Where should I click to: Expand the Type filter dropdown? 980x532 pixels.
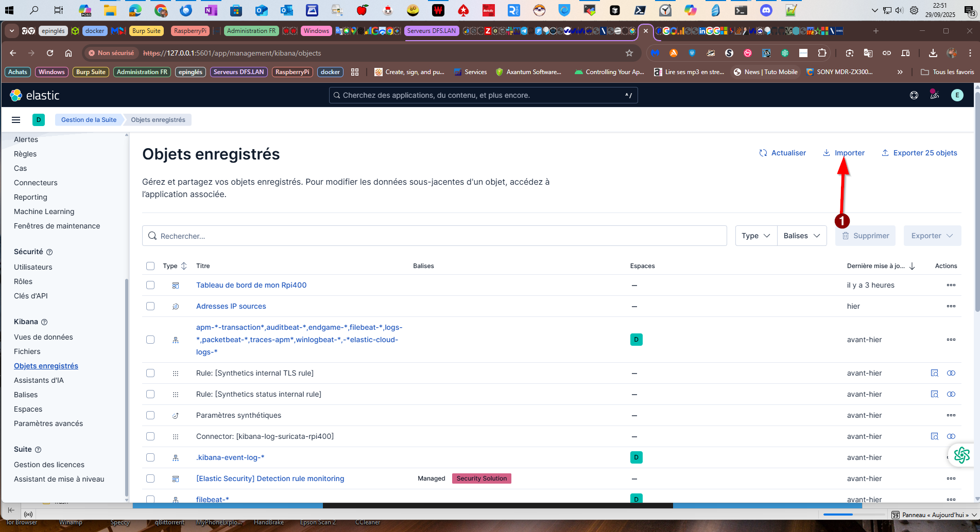tap(755, 236)
